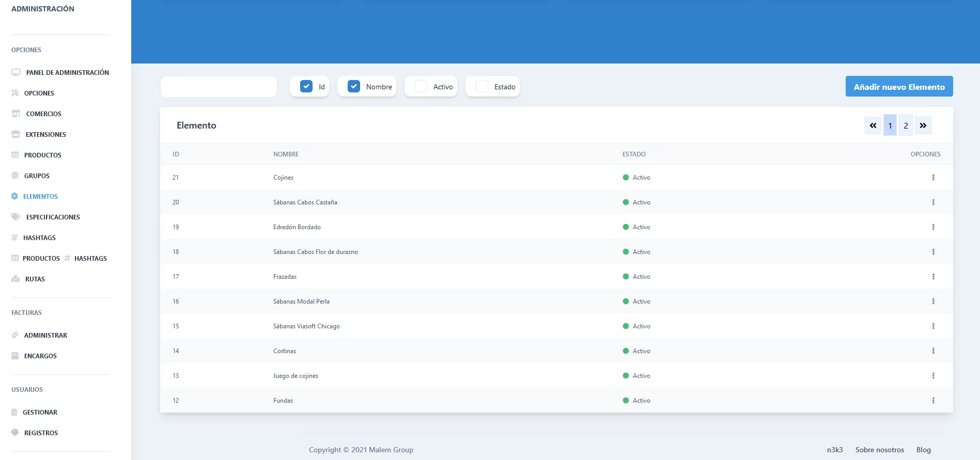The height and width of the screenshot is (460, 980).
Task: Open options for Sábanas Viasoft Chicago
Action: click(x=933, y=326)
